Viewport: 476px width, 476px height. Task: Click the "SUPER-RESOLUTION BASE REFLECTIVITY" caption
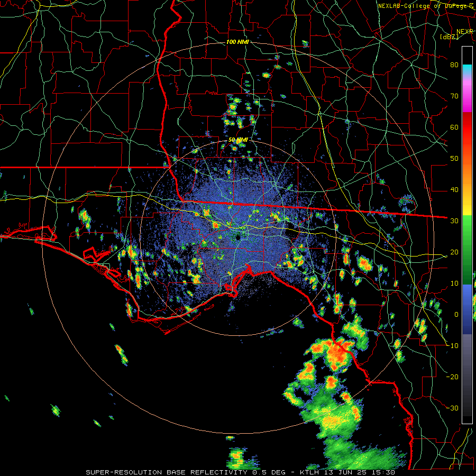point(167,472)
